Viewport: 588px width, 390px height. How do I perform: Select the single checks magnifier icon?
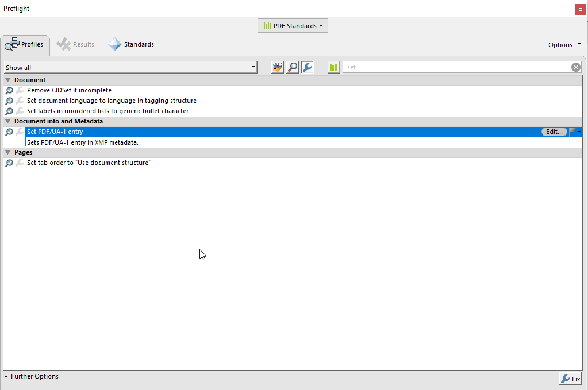point(293,67)
